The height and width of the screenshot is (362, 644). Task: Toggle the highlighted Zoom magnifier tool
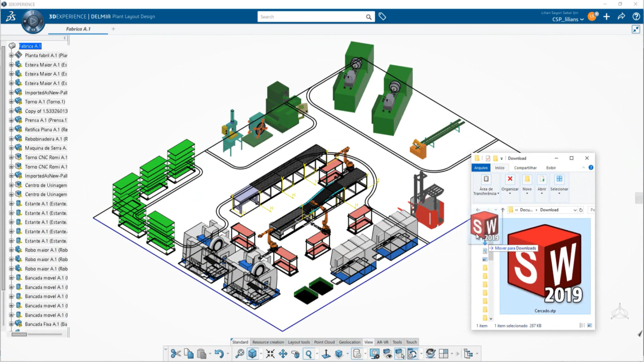click(x=309, y=353)
